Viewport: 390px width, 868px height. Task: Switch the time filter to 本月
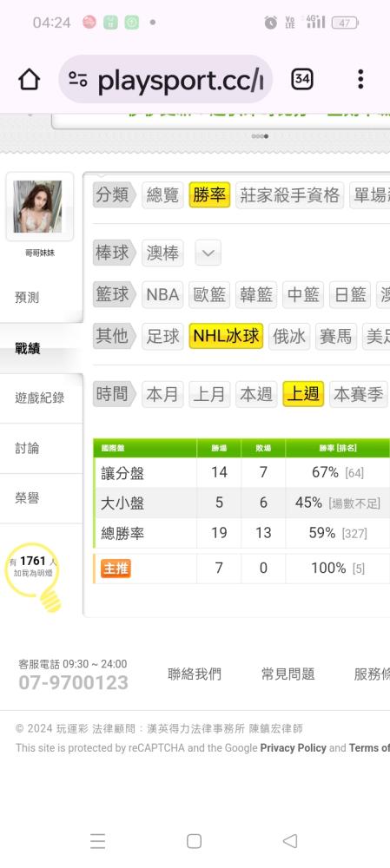(x=162, y=394)
